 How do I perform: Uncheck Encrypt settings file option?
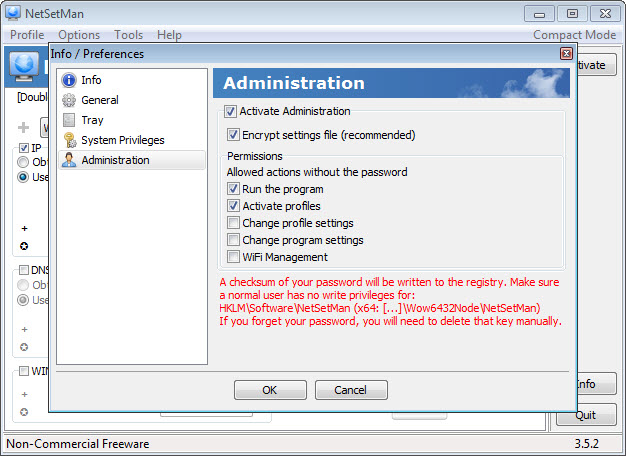(233, 135)
